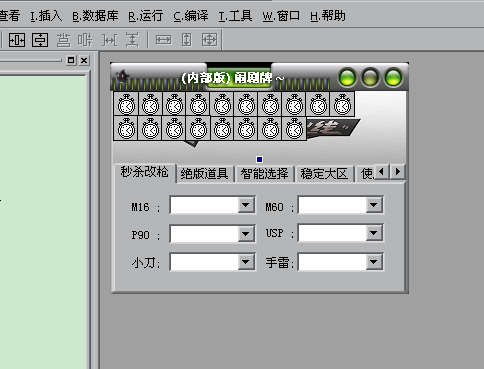Click the first green round button on the form
The width and height of the screenshot is (484, 369).
[x=347, y=78]
